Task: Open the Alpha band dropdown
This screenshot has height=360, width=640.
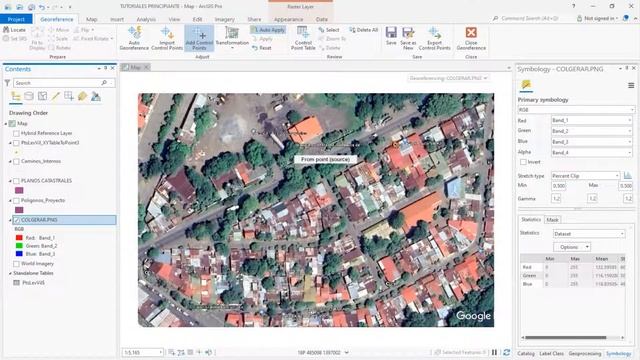Action: point(591,152)
